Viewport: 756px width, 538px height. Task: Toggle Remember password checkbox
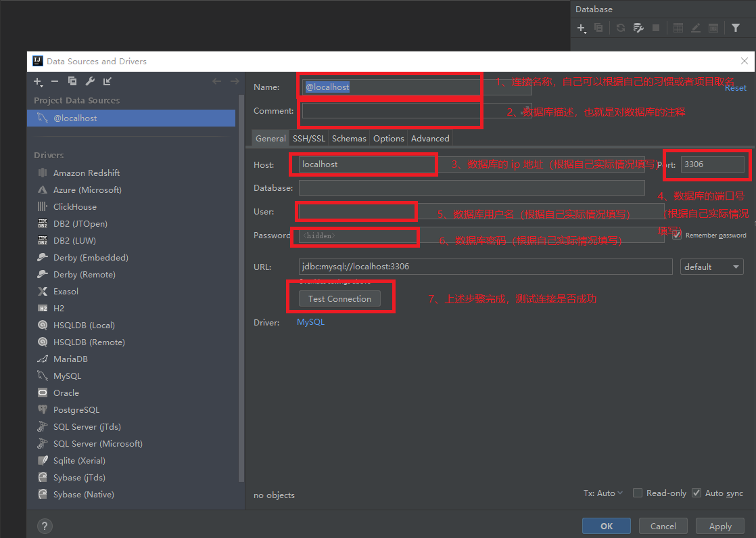[x=677, y=235]
